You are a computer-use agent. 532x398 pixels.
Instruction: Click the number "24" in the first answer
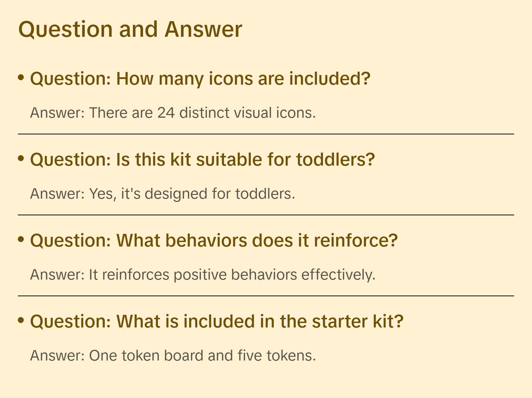click(166, 112)
